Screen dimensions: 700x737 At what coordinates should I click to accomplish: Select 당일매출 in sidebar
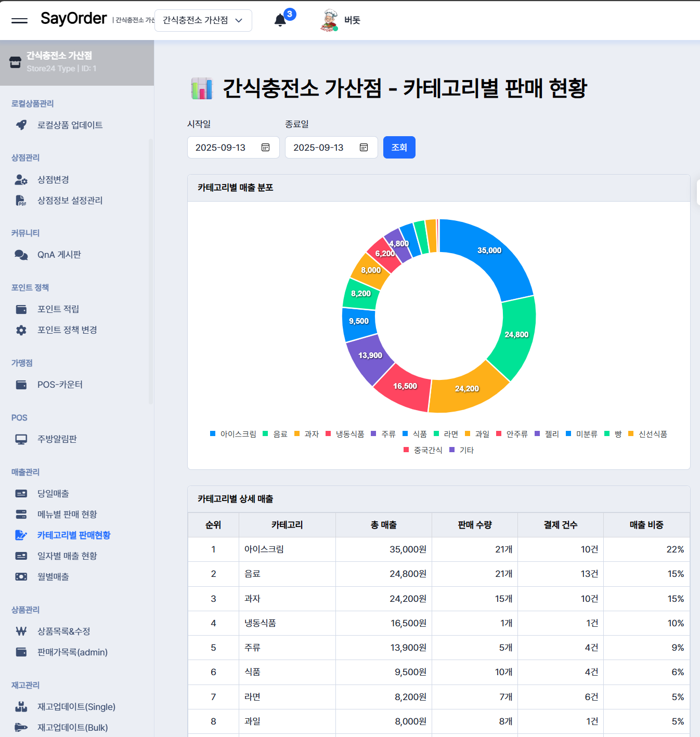coord(53,494)
